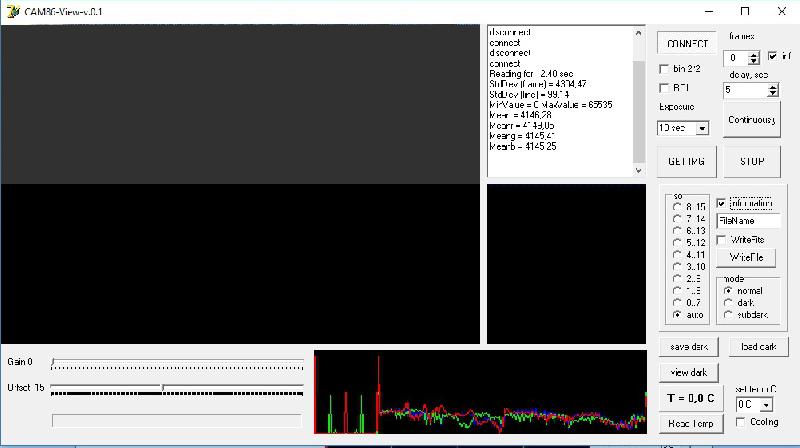The image size is (800, 448).
Task: Click the FileName text field
Action: 748,221
